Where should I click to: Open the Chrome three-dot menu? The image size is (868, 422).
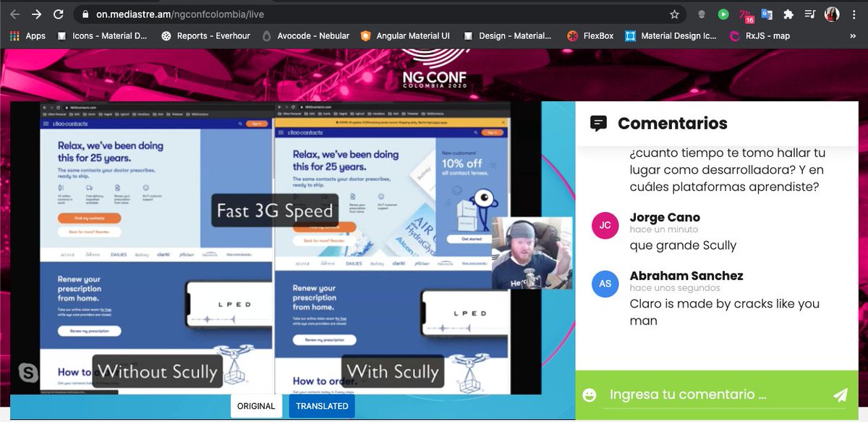[854, 14]
